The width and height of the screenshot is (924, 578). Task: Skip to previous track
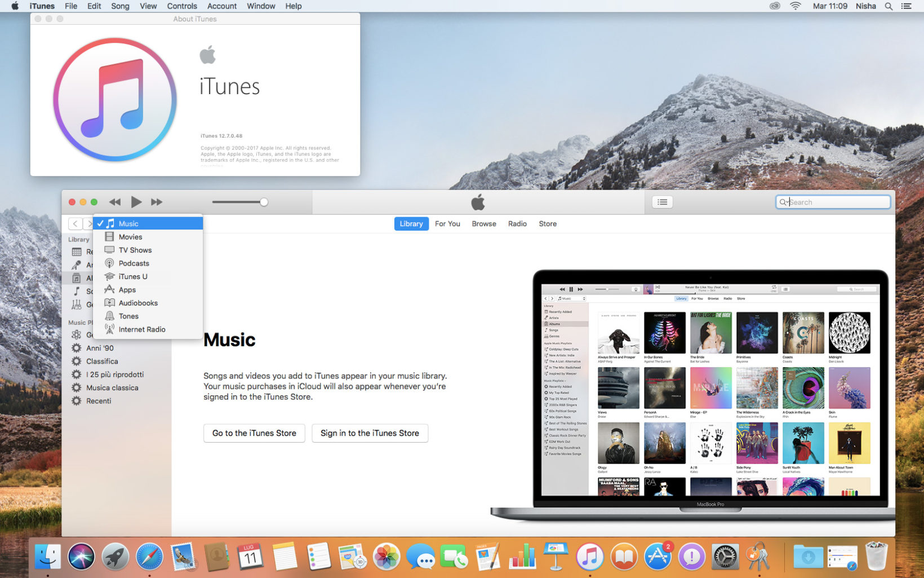[x=115, y=202]
